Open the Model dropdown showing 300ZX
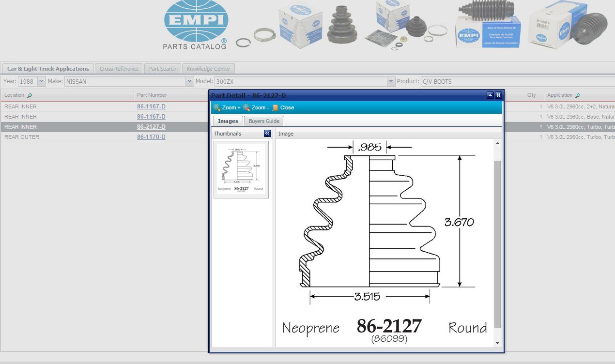The width and height of the screenshot is (615, 364). click(391, 81)
